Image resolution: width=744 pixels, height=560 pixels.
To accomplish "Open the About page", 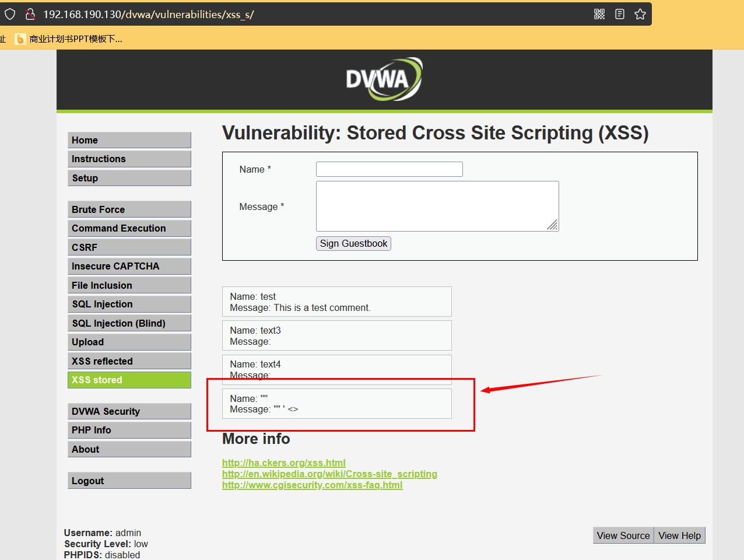I will [x=129, y=449].
